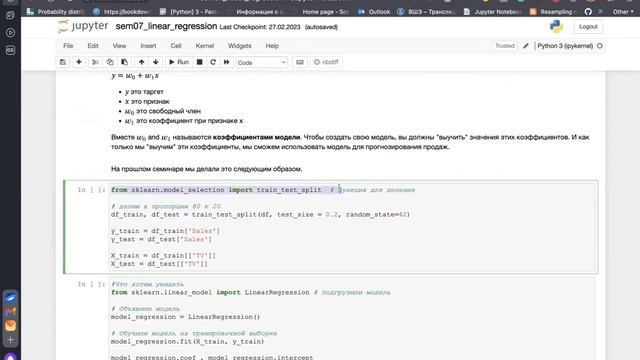Open the File menu
640x360 pixels.
[68, 46]
